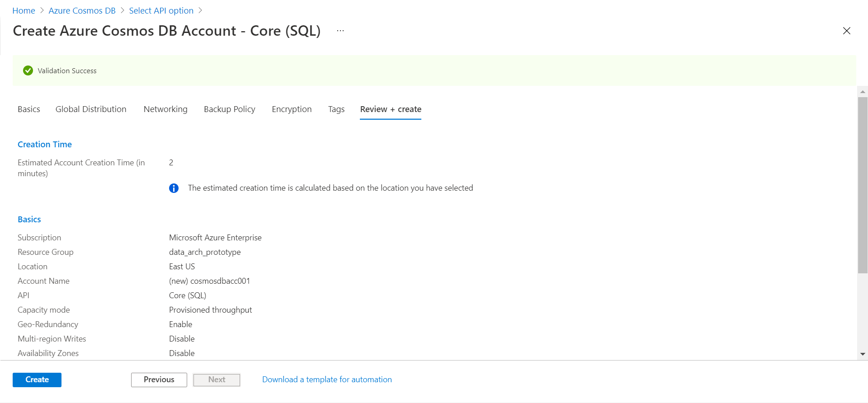Open the ellipsis more options menu

tap(340, 31)
